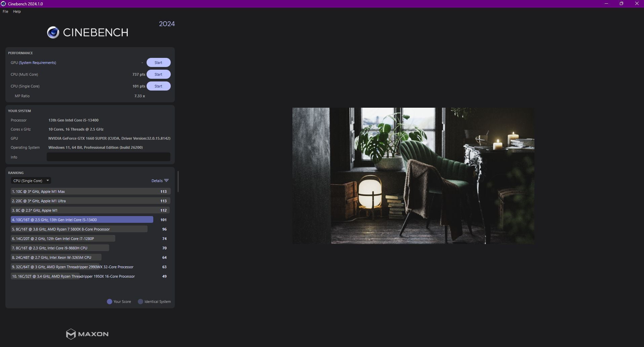The width and height of the screenshot is (644, 347).
Task: Click the Your Score legend swatch
Action: click(x=109, y=302)
